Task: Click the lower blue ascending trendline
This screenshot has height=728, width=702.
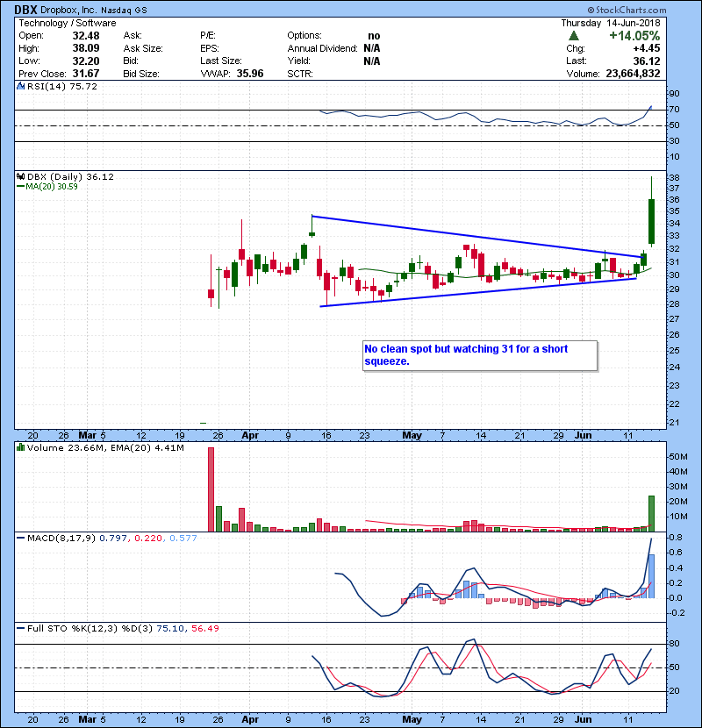Action: pyautogui.click(x=478, y=292)
